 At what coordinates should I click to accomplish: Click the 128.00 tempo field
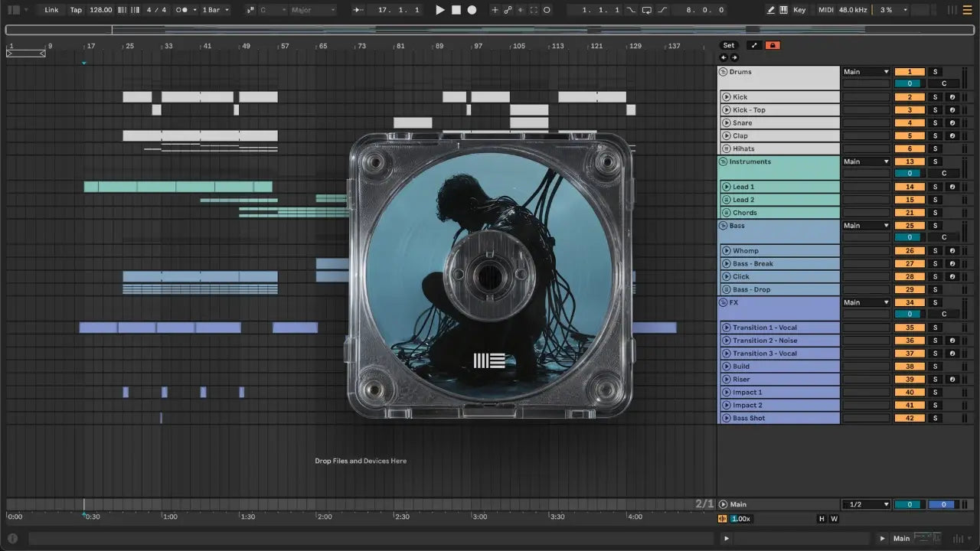100,10
